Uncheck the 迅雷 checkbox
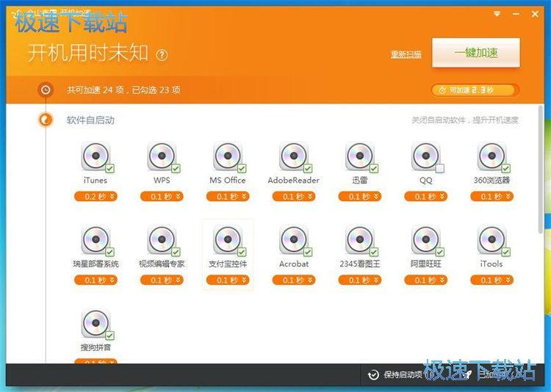 pos(374,169)
